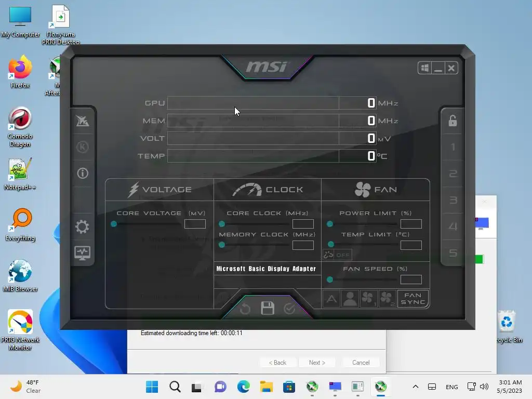The height and width of the screenshot is (399, 532).
Task: Open Comodo Dragon desktop shortcut
Action: tap(20, 127)
